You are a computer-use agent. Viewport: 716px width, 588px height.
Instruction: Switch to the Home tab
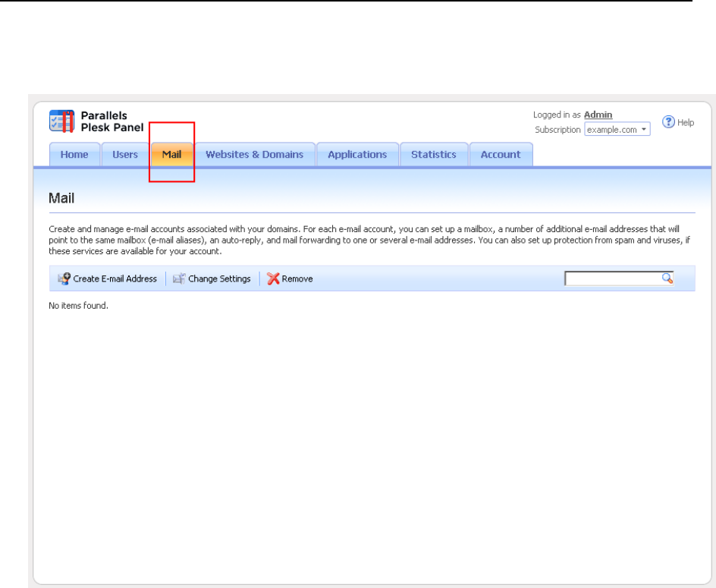tap(74, 155)
